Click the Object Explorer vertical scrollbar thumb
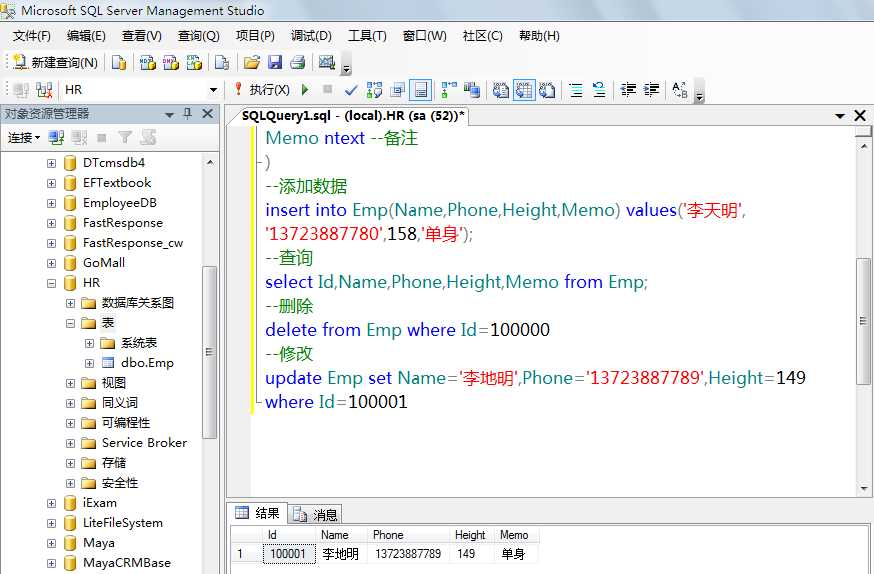The width and height of the screenshot is (874, 574). point(210,352)
